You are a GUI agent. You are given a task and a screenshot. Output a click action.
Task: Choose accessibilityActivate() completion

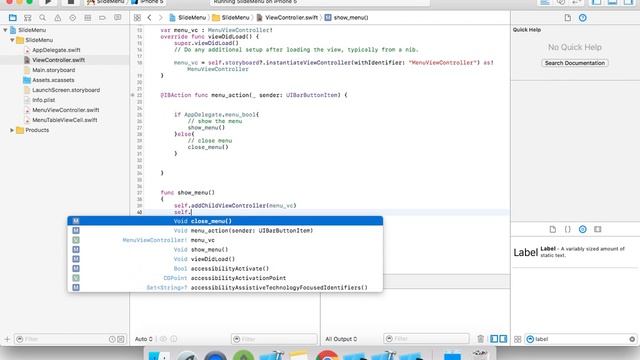225,269
